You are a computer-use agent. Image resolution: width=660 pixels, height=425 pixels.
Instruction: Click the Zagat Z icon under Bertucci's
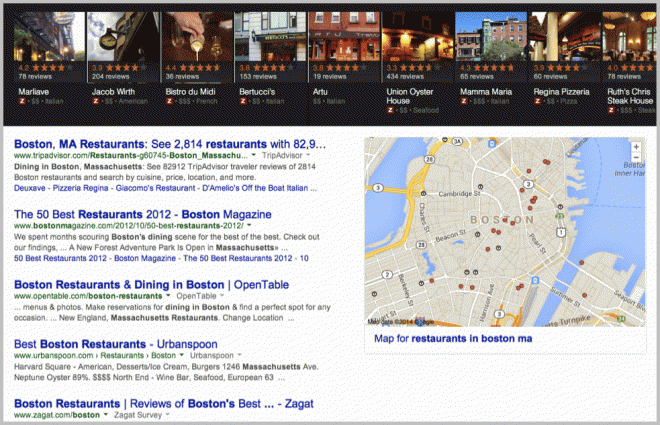coord(243,101)
